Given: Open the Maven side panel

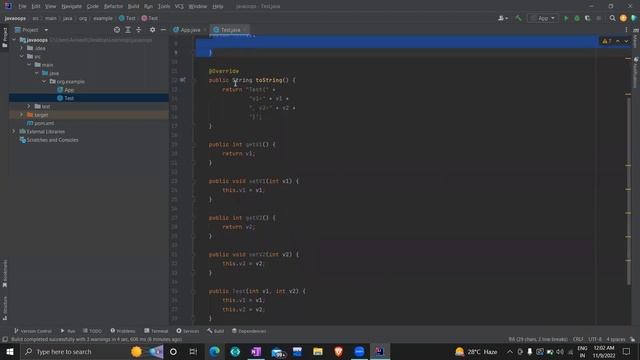Looking at the screenshot, I should [636, 38].
